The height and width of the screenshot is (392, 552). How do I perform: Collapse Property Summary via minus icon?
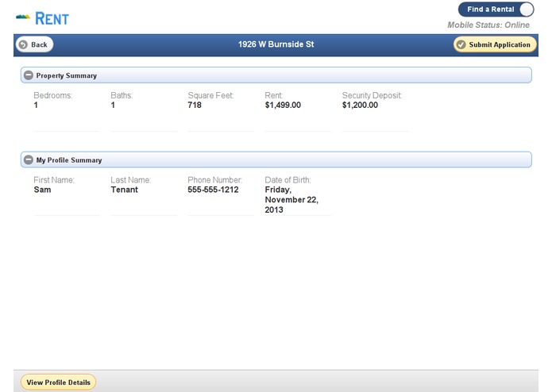point(29,75)
